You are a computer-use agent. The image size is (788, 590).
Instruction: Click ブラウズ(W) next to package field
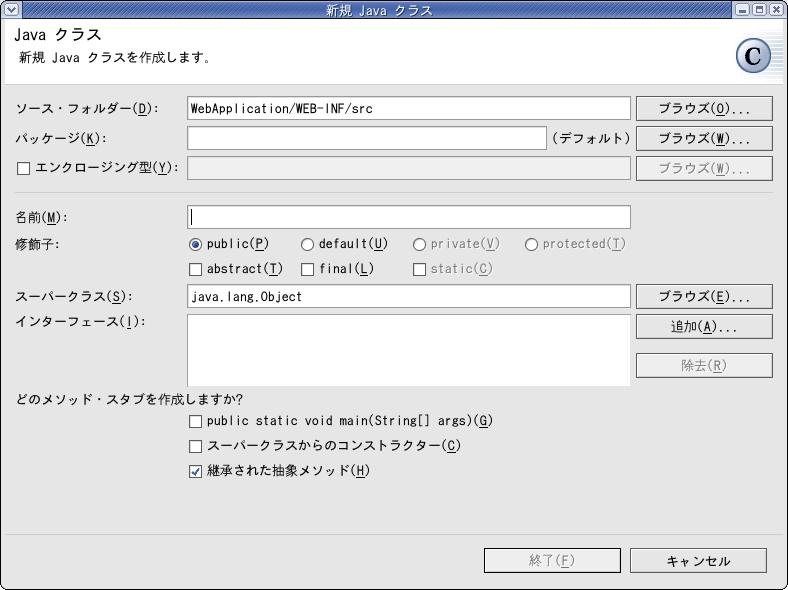[x=704, y=139]
